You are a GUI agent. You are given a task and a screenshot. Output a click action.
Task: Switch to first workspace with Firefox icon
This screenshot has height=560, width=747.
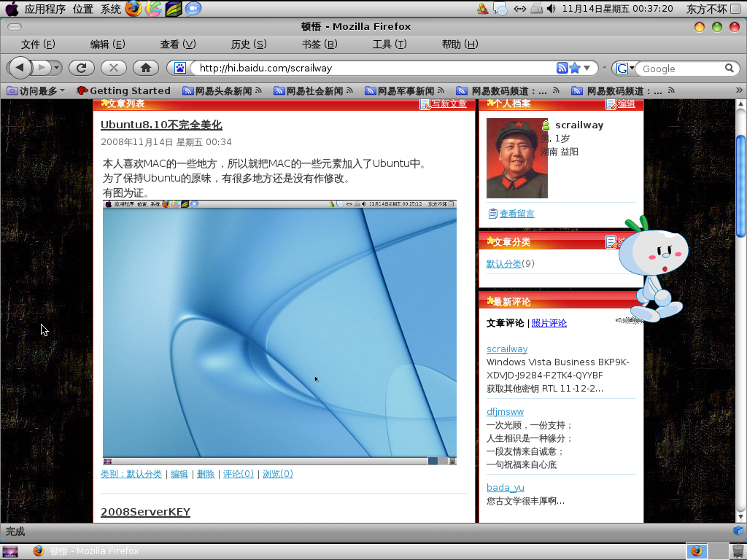tap(697, 551)
